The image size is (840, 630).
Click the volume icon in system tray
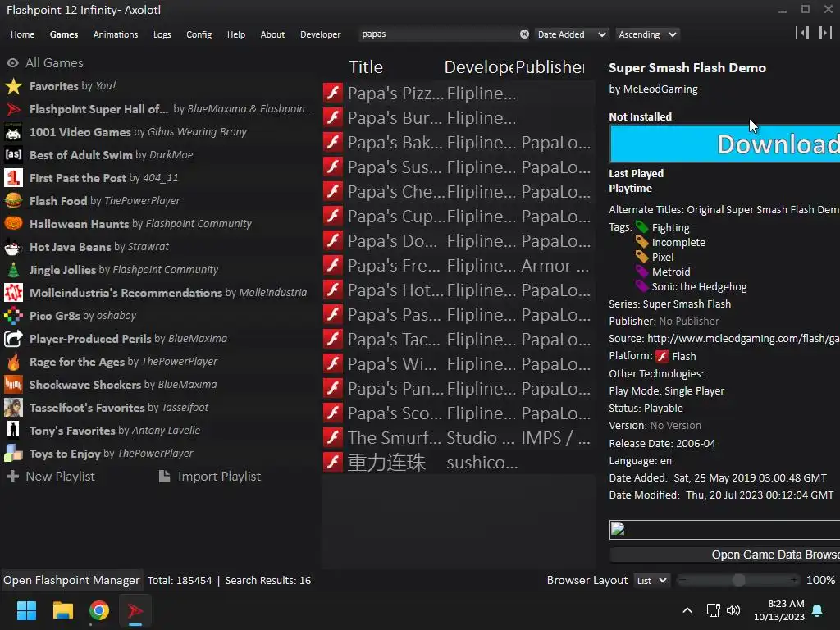(x=733, y=610)
